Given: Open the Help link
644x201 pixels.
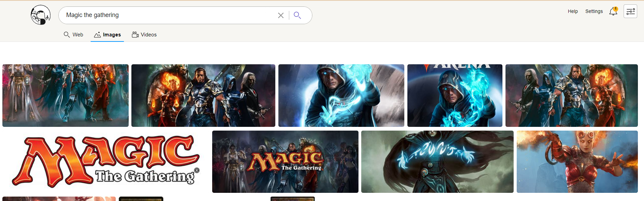Looking at the screenshot, I should coord(573,11).
